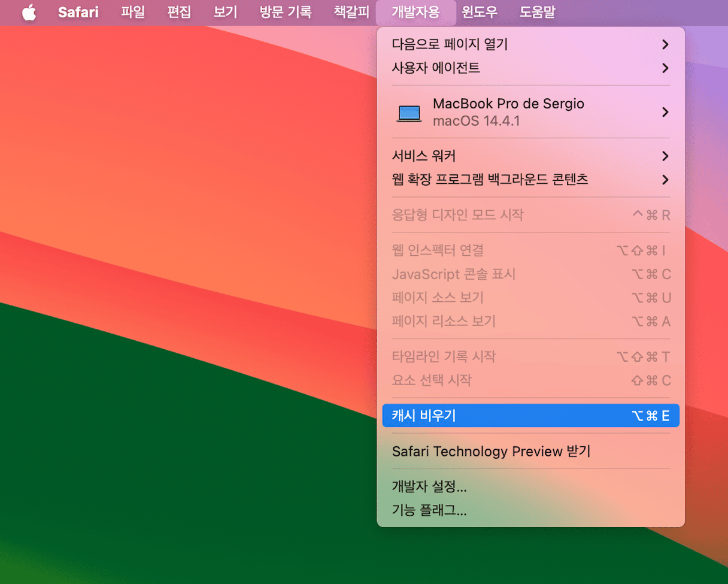Screen dimensions: 728x584
Task: Click 페이지 리소스 보기 item
Action: tap(530, 321)
